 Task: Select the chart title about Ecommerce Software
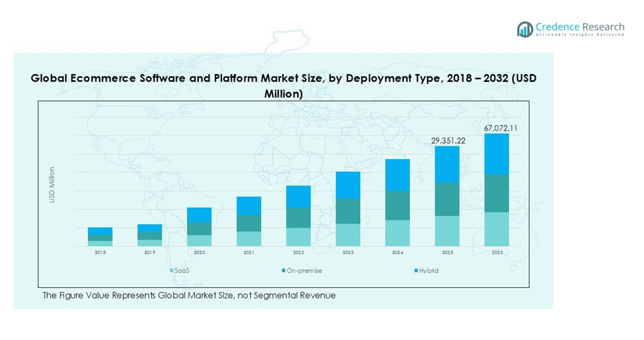tap(284, 86)
